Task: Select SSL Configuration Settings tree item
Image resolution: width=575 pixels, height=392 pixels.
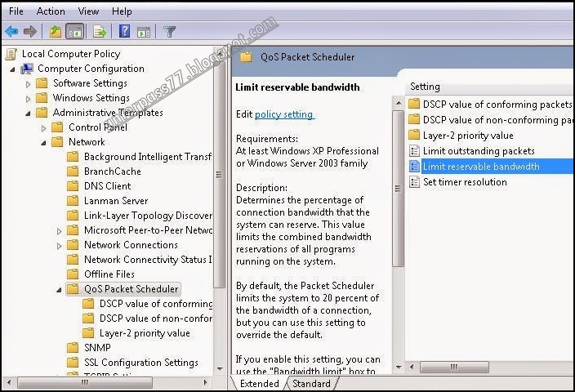Action: (140, 363)
